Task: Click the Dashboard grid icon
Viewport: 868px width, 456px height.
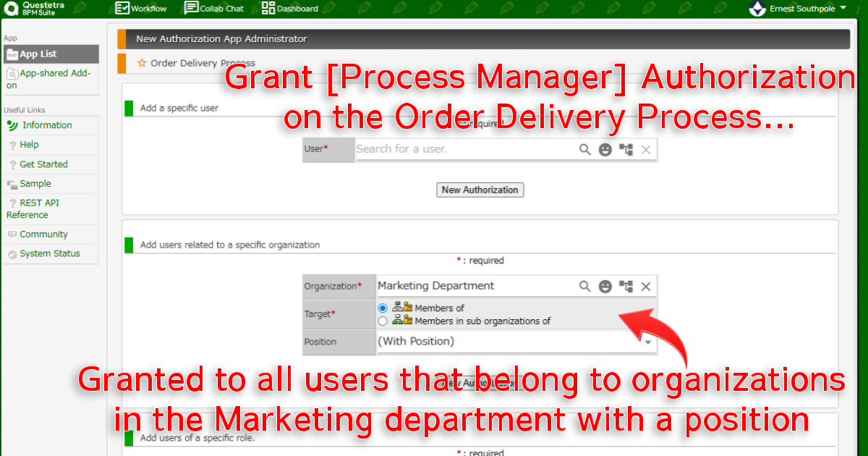Action: [x=268, y=9]
